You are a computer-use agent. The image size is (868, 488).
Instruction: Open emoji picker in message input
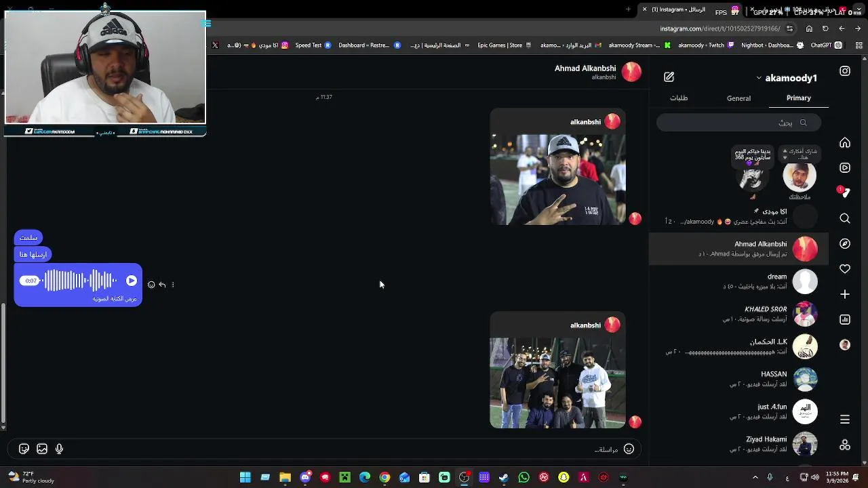point(629,449)
